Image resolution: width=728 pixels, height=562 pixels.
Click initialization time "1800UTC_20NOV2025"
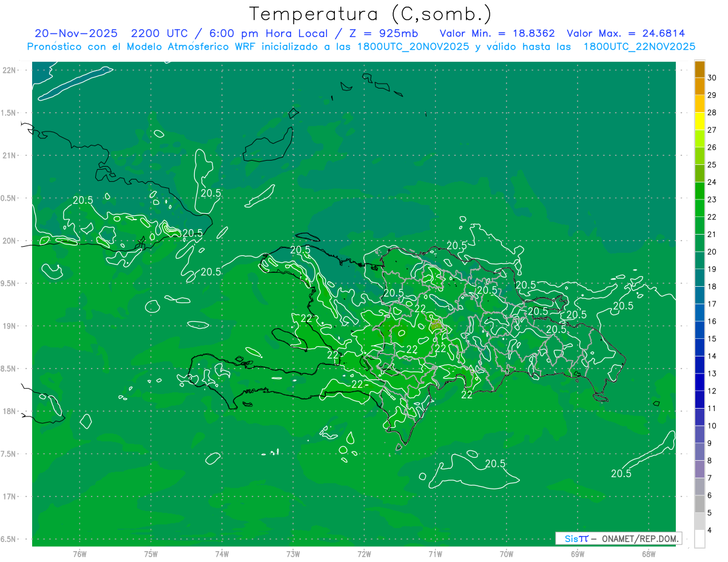tap(413, 47)
